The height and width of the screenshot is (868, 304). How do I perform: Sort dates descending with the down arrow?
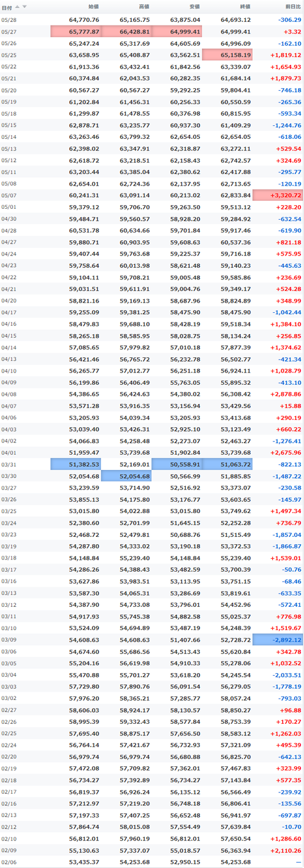point(24,7)
